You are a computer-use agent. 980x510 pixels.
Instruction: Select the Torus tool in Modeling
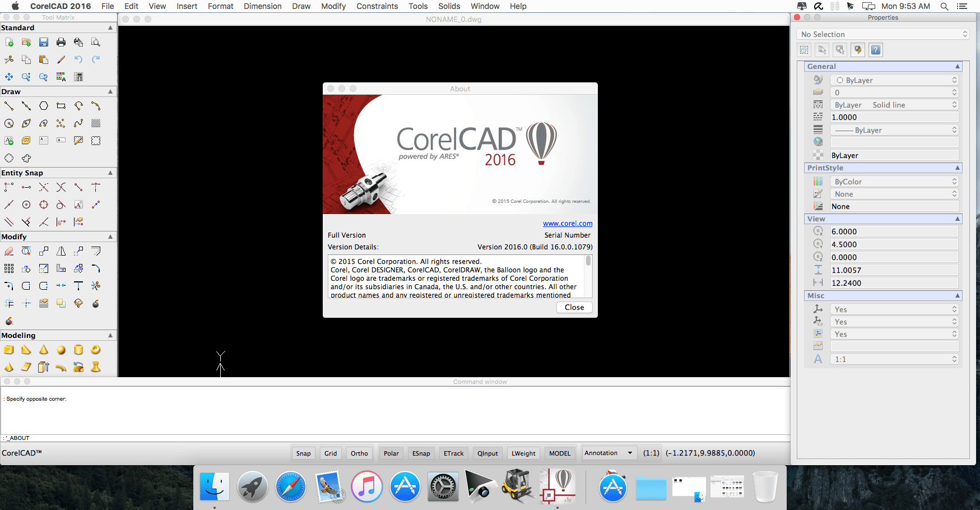point(96,350)
